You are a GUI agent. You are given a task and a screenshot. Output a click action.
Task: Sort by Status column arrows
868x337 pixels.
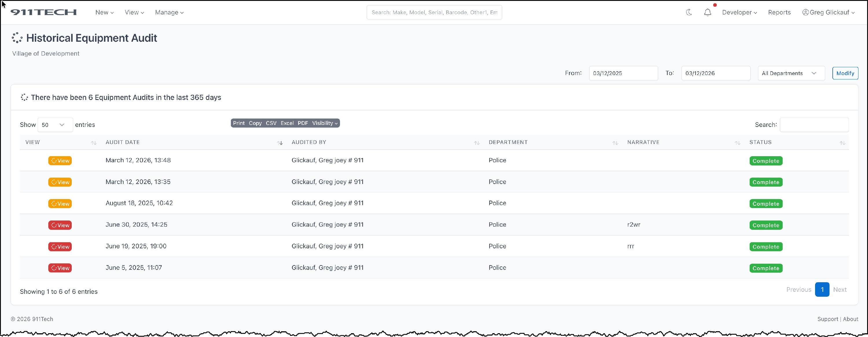pos(842,143)
